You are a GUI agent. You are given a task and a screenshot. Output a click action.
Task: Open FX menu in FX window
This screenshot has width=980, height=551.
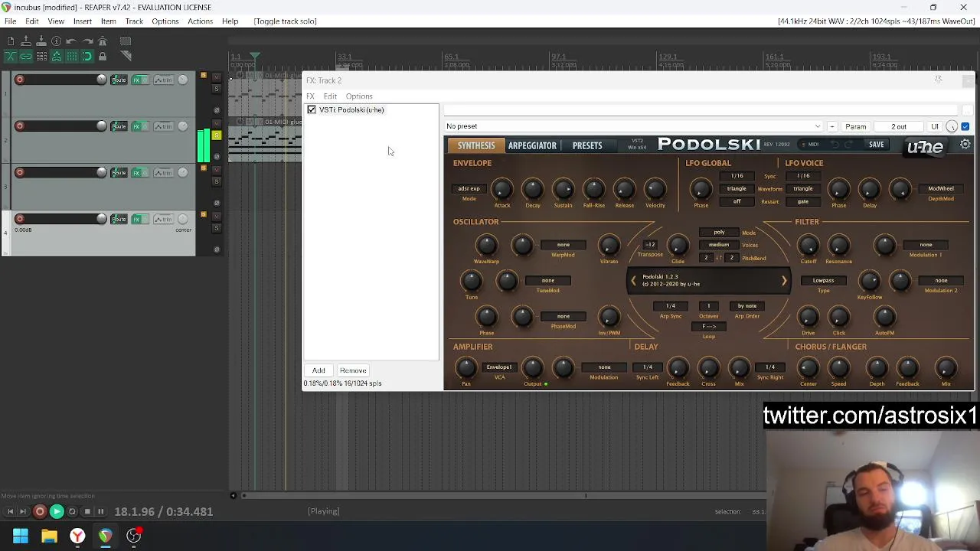[x=310, y=96]
